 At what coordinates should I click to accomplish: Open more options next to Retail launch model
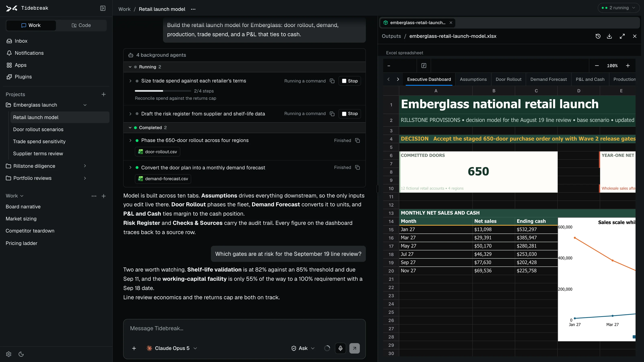pyautogui.click(x=193, y=9)
